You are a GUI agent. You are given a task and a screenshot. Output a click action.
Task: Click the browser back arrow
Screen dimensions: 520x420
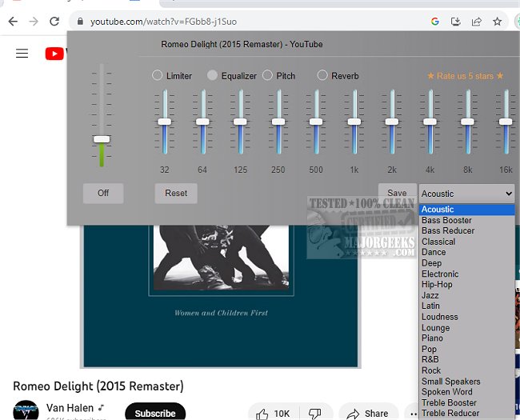coord(12,21)
